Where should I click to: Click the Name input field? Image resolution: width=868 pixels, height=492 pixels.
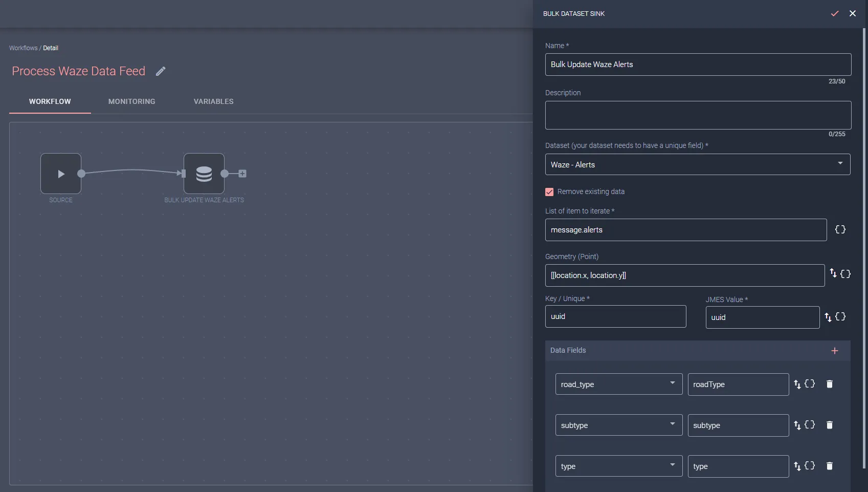tap(698, 65)
